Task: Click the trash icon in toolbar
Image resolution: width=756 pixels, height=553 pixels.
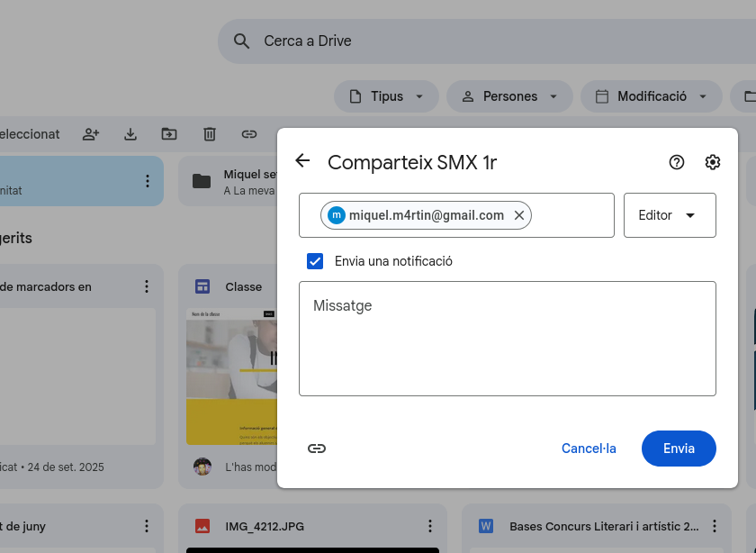Action: (210, 134)
